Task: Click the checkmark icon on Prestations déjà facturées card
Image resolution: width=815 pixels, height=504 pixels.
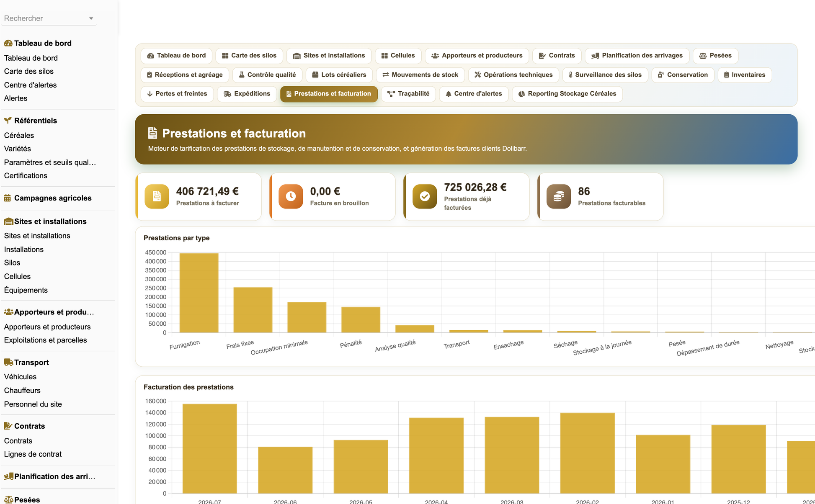Action: click(x=425, y=196)
